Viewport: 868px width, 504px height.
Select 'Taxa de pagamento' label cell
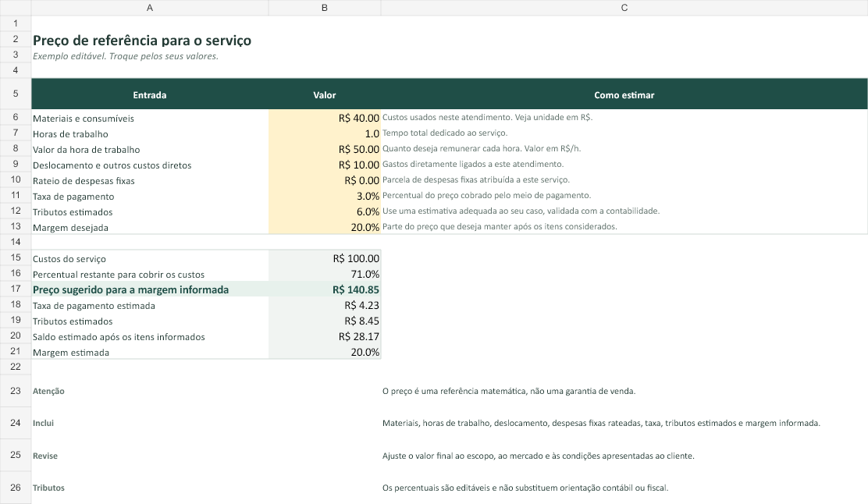point(150,195)
